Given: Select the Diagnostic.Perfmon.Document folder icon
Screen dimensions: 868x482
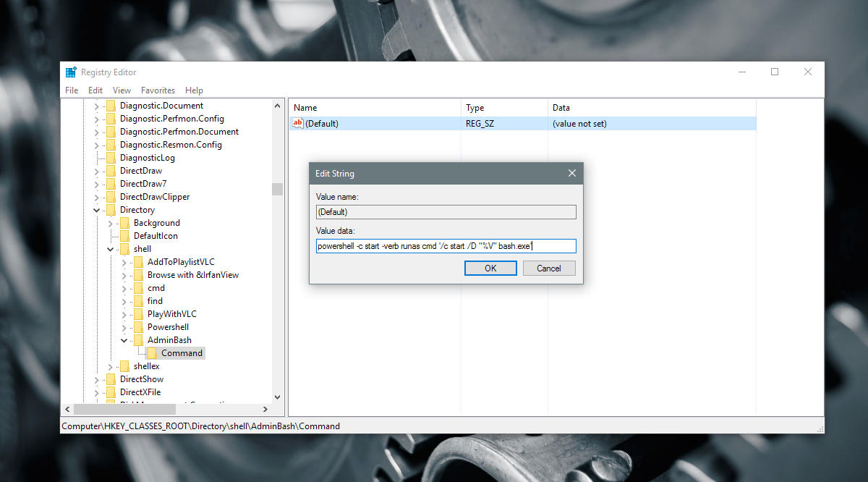Looking at the screenshot, I should (111, 132).
